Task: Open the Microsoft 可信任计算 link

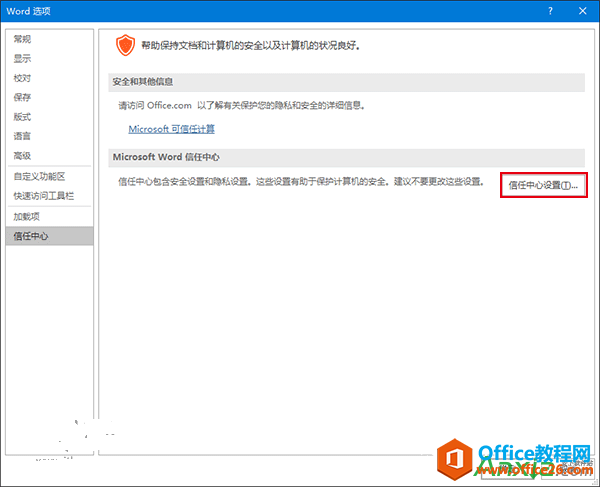Action: pyautogui.click(x=171, y=129)
